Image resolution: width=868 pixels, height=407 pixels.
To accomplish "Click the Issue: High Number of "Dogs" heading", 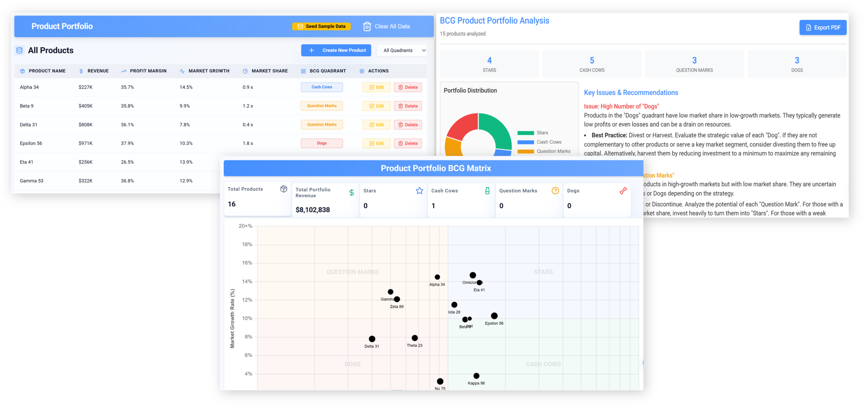I will (x=621, y=106).
